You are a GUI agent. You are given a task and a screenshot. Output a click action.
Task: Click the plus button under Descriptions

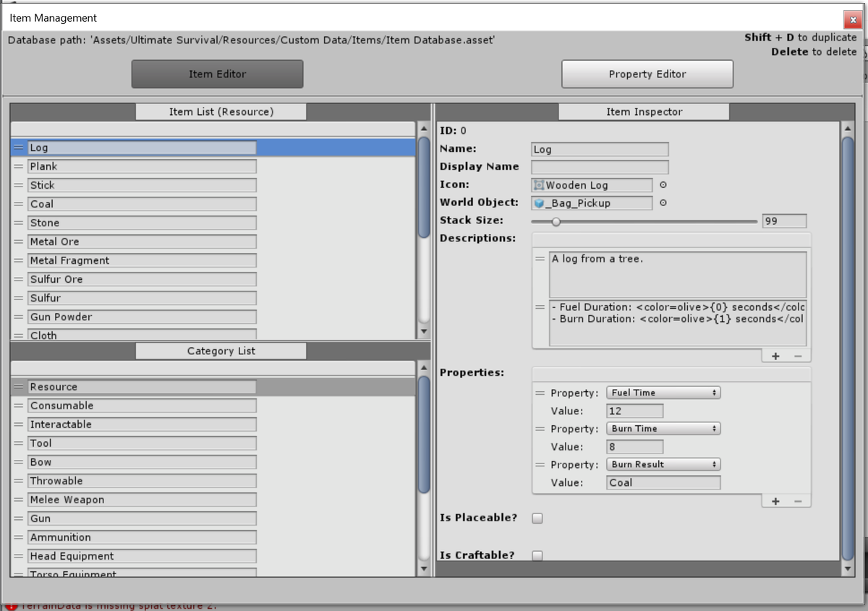click(x=775, y=356)
